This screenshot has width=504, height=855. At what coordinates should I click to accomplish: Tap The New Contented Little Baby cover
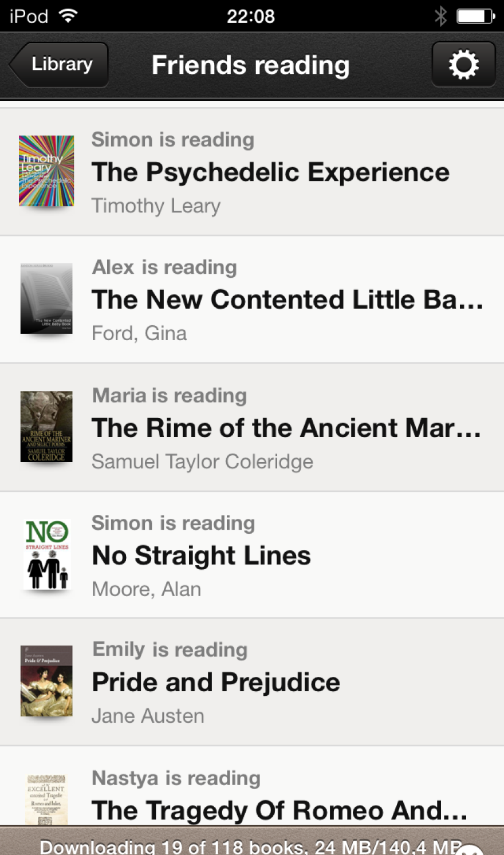click(x=46, y=298)
